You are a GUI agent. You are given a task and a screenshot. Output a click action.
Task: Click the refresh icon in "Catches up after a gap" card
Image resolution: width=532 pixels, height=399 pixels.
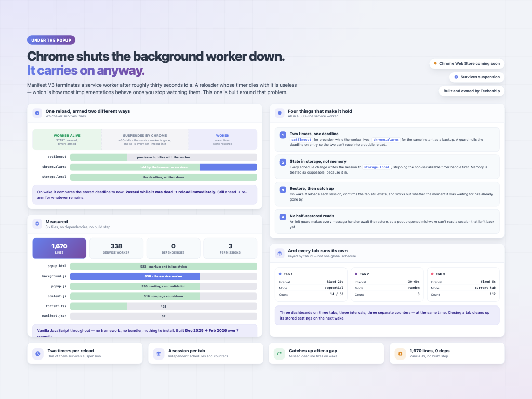coord(279,353)
